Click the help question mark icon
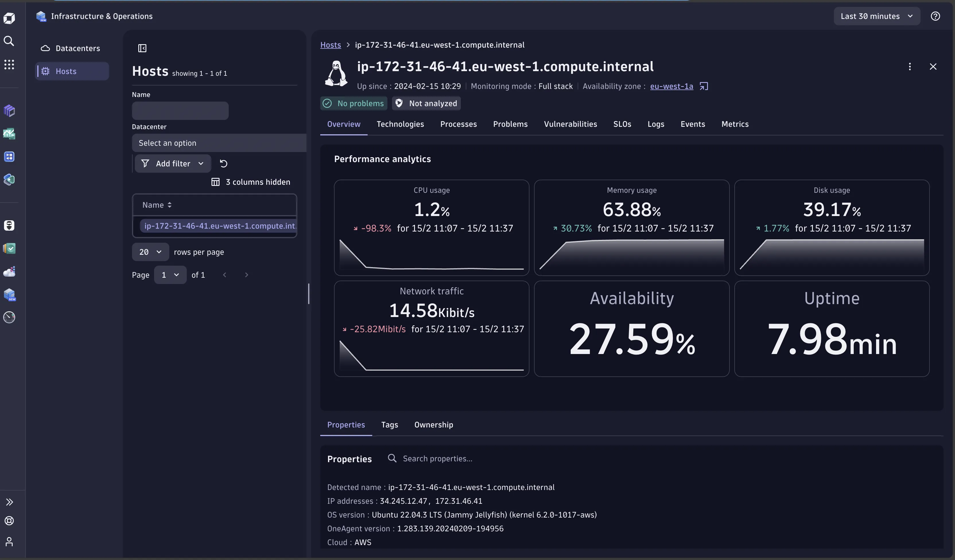 click(x=935, y=16)
